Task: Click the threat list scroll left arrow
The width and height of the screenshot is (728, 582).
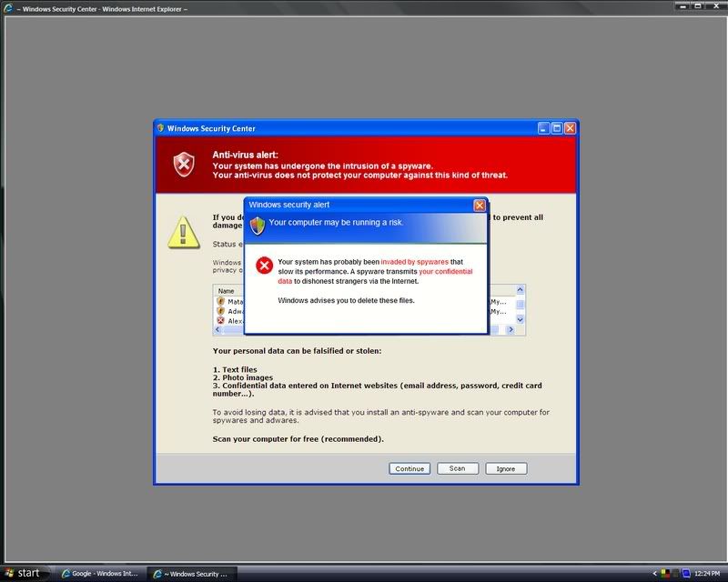Action: 217,329
